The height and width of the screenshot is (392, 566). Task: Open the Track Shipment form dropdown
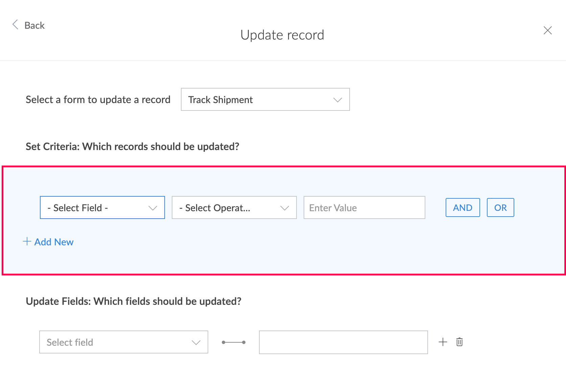pyautogui.click(x=265, y=99)
